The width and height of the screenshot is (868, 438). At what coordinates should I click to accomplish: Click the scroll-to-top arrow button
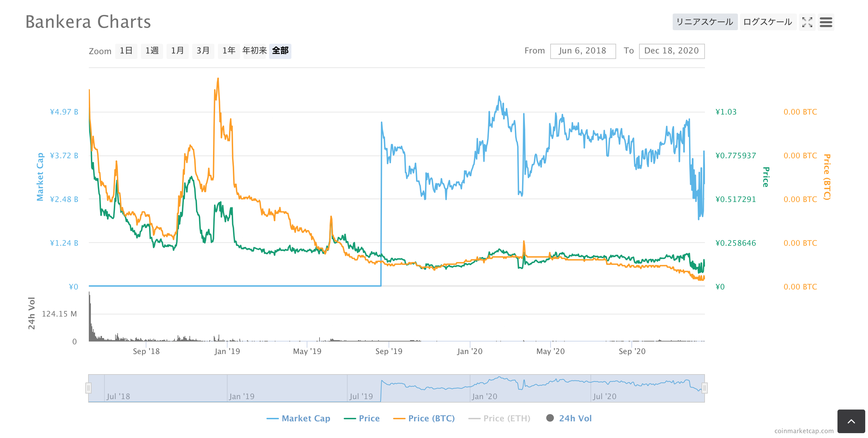(x=851, y=421)
